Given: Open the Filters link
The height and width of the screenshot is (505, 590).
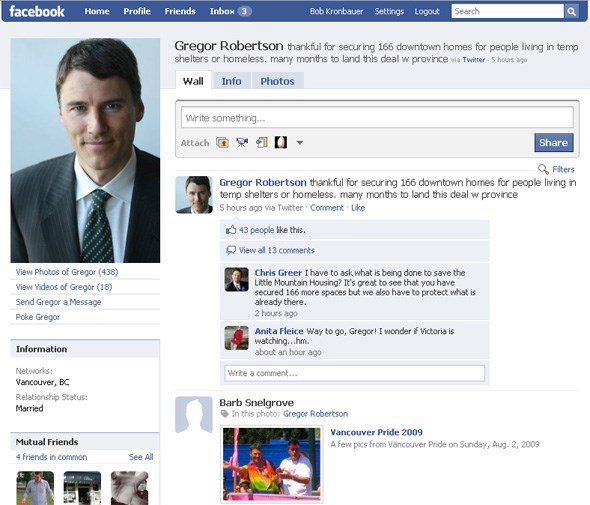Looking at the screenshot, I should point(563,169).
